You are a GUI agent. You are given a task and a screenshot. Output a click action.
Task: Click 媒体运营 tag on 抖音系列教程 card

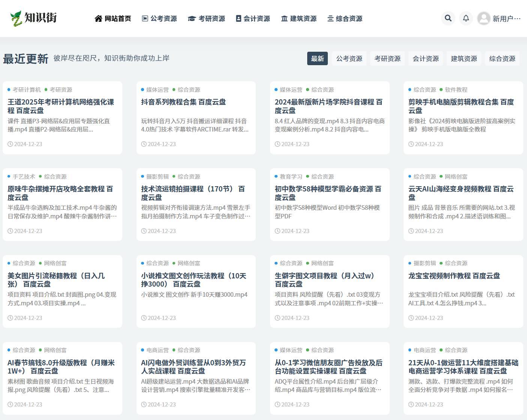point(157,90)
